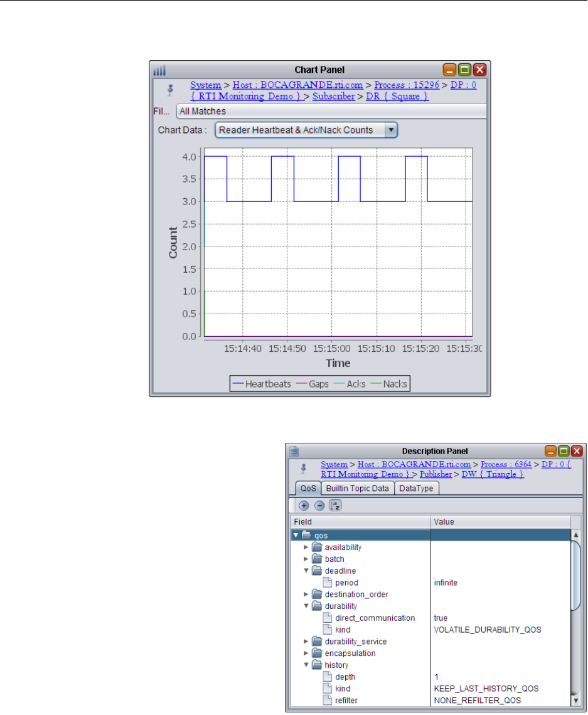The height and width of the screenshot is (715, 588).
Task: Click the scroll up arrow in QoS table
Action: [575, 534]
